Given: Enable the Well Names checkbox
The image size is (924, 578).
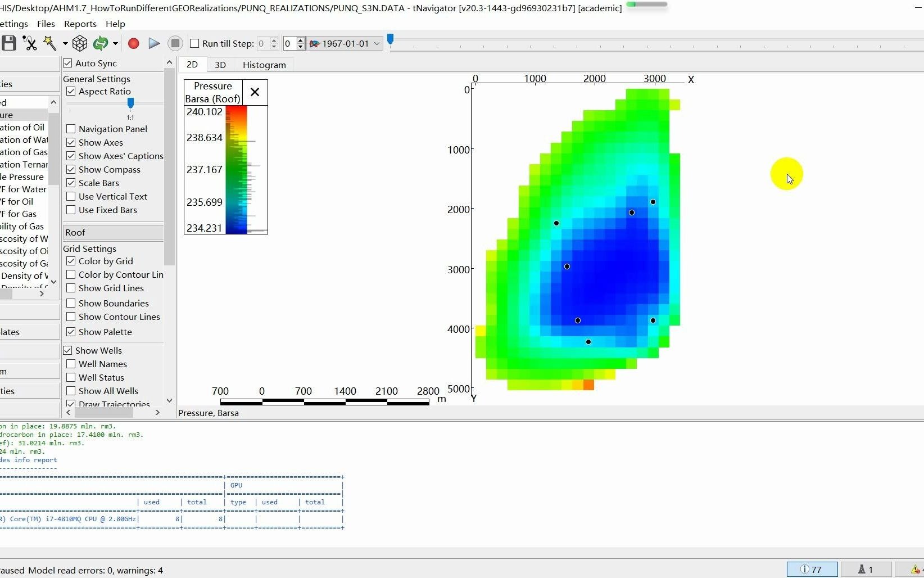Looking at the screenshot, I should pyautogui.click(x=71, y=364).
